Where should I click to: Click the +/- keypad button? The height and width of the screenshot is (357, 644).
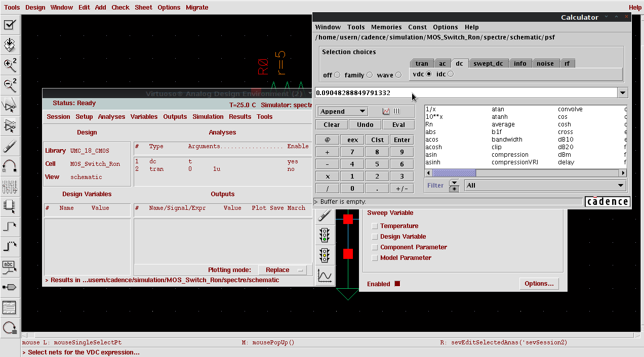click(x=402, y=189)
